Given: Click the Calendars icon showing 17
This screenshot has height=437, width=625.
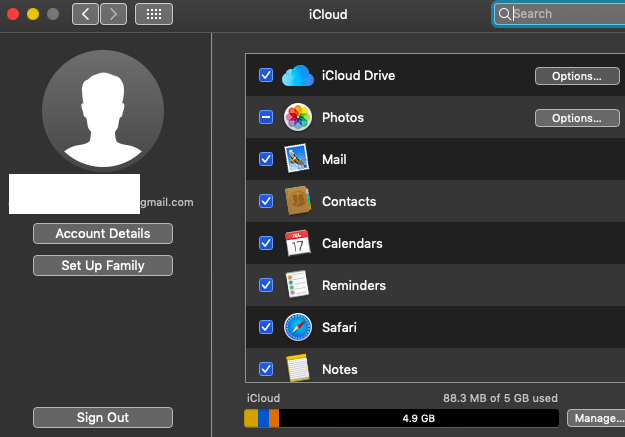Looking at the screenshot, I should click(298, 243).
